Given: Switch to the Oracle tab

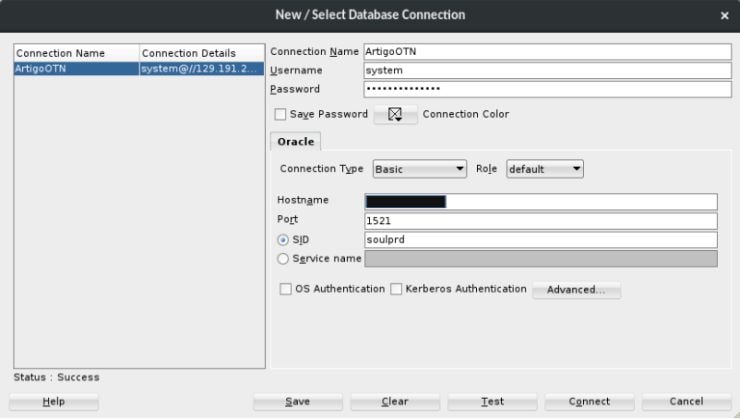Looking at the screenshot, I should tap(296, 142).
